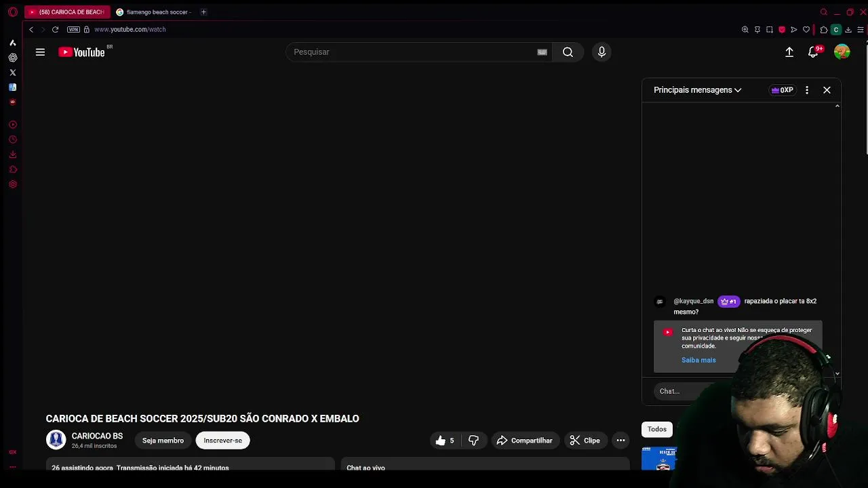
Task: Click the send flow arrow icon
Action: (x=794, y=30)
